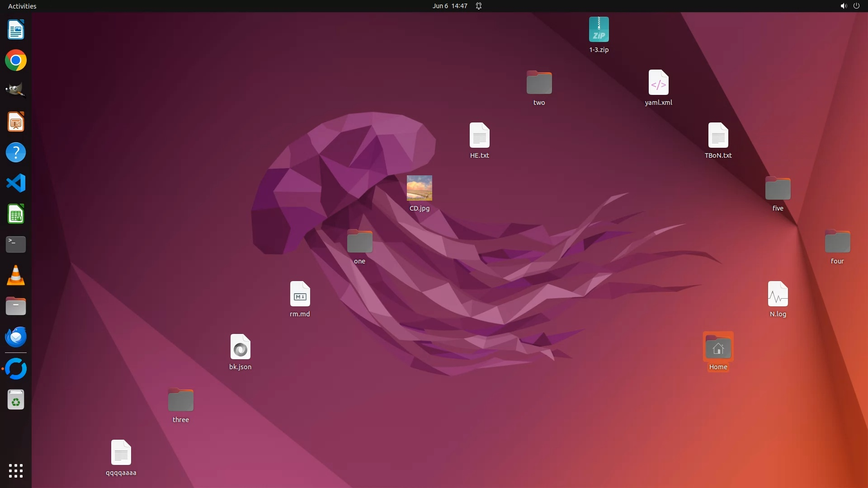Open the Trash in the dock
The height and width of the screenshot is (488, 868).
(16, 400)
